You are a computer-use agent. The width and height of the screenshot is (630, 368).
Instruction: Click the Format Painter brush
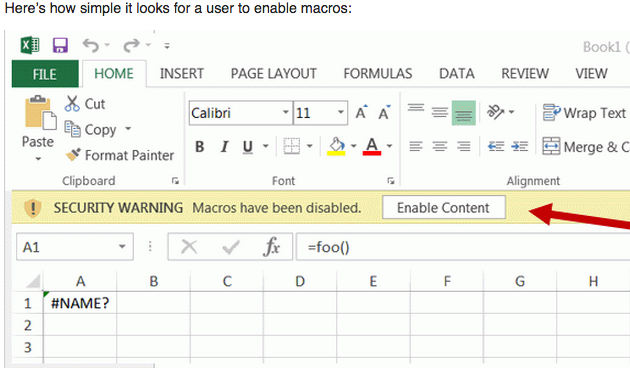73,155
